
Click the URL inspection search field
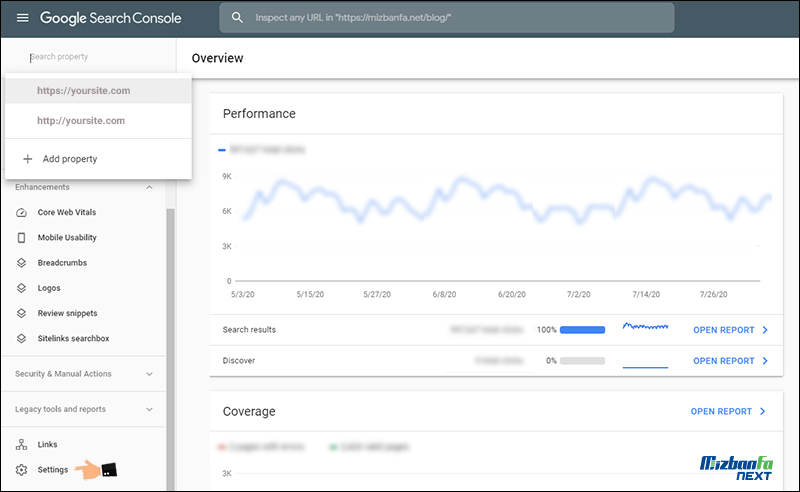point(446,18)
